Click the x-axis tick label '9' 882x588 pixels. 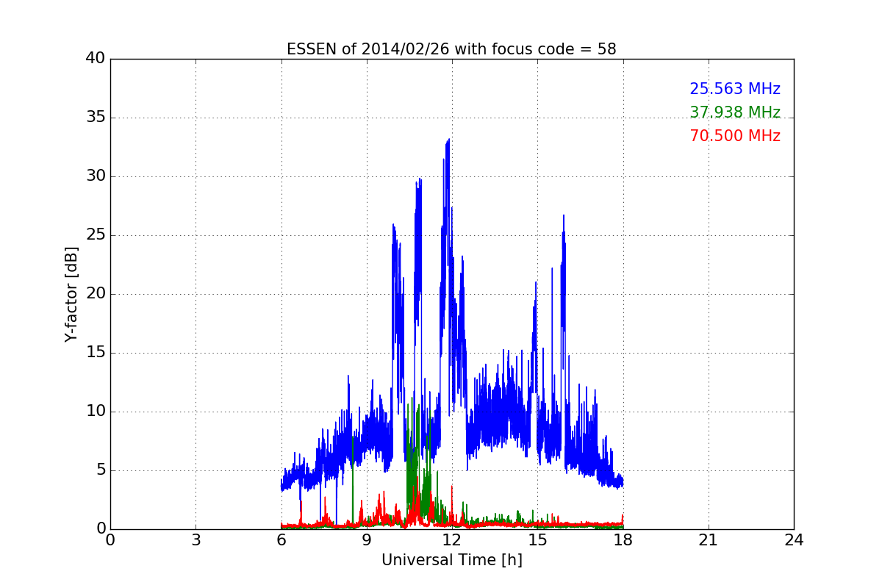[x=367, y=540]
